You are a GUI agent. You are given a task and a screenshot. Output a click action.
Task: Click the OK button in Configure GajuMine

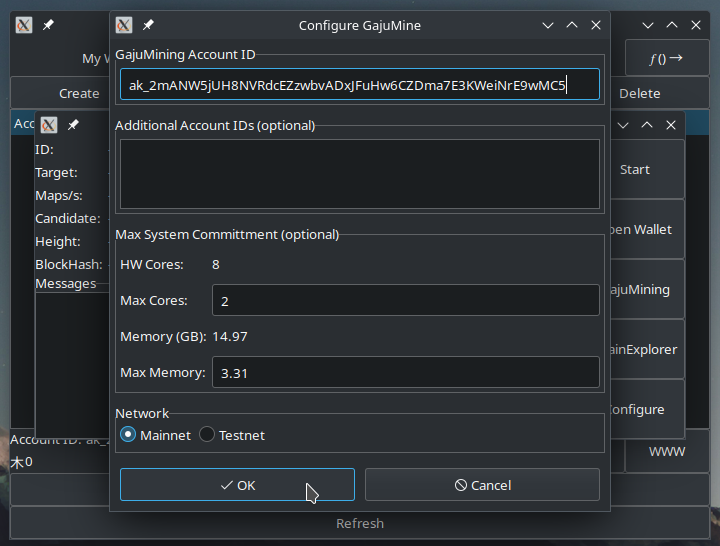pos(237,485)
